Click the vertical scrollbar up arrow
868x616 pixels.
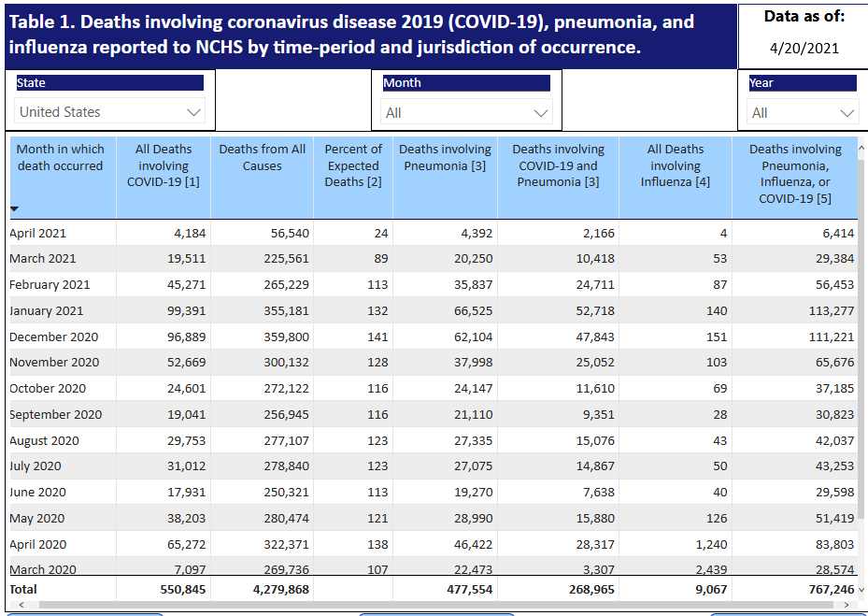pyautogui.click(x=861, y=147)
